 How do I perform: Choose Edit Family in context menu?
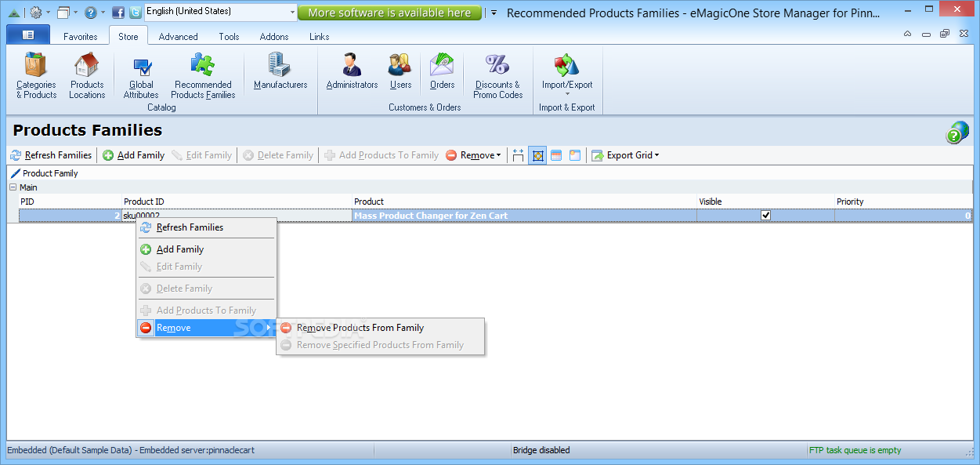pyautogui.click(x=206, y=267)
